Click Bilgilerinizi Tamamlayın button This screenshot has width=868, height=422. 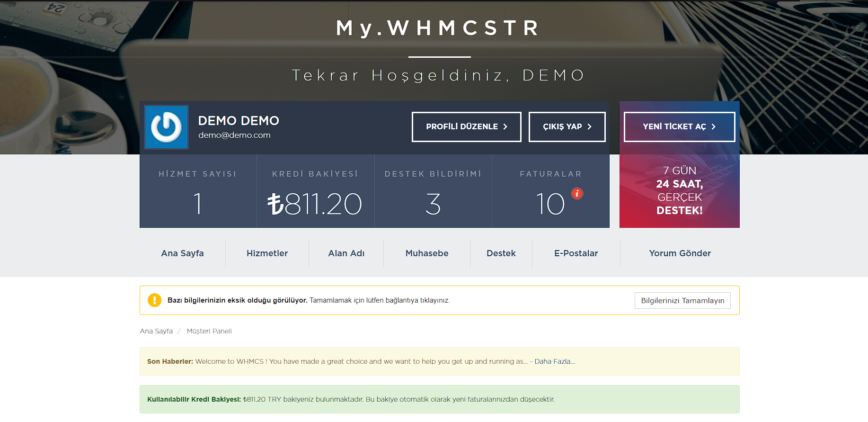coord(682,301)
